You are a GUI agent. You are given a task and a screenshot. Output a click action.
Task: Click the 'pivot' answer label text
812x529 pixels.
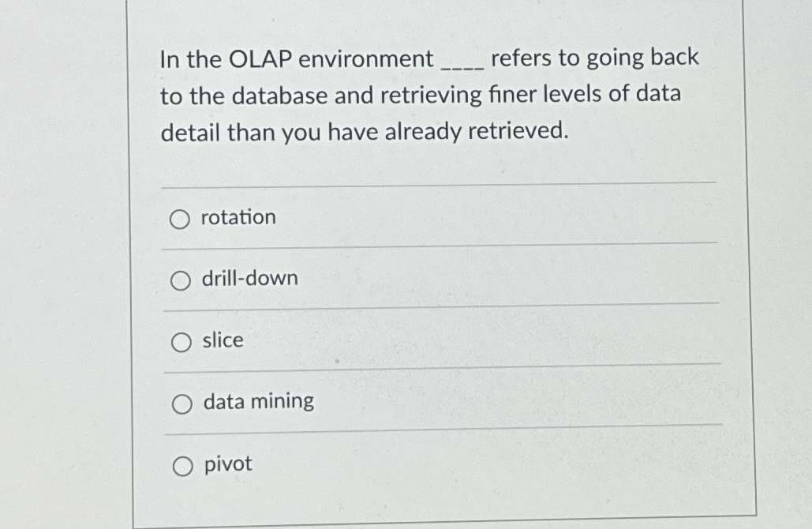(x=228, y=463)
